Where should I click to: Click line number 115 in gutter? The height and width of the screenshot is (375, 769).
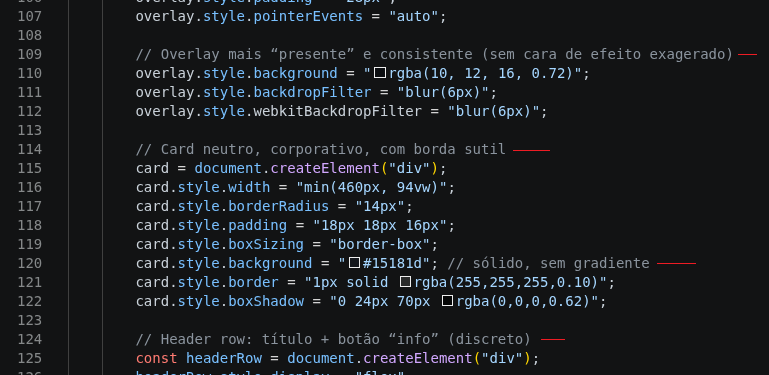(x=29, y=168)
